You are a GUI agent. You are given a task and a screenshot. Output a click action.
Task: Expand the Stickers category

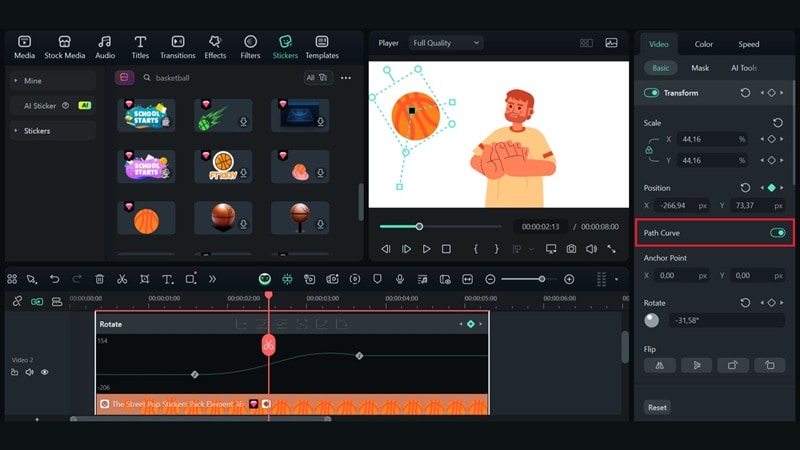pyautogui.click(x=52, y=131)
